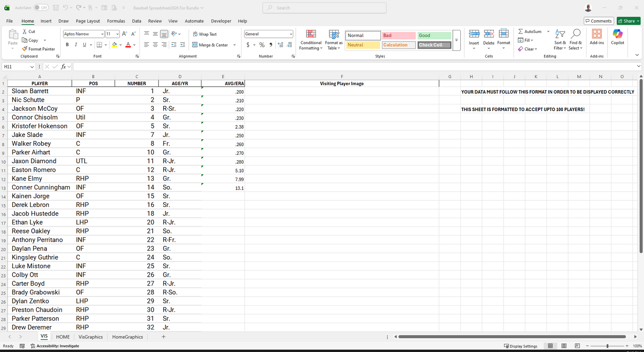Decrease decimal places
This screenshot has width=644, height=352.
pos(289,45)
